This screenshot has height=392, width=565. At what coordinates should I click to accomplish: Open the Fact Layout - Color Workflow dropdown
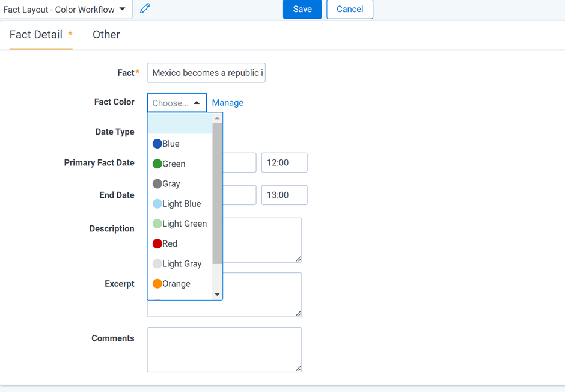click(66, 10)
